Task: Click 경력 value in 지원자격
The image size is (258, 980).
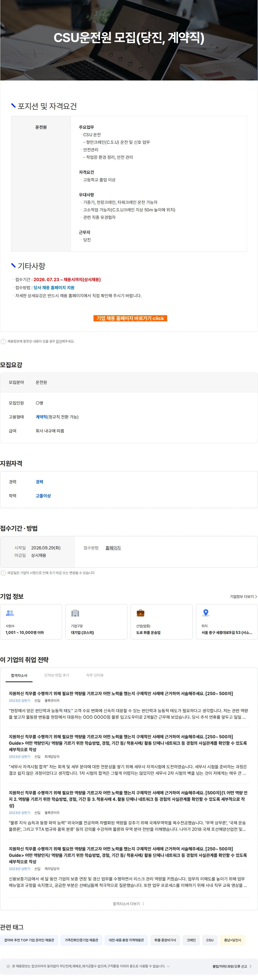Action: [x=39, y=482]
